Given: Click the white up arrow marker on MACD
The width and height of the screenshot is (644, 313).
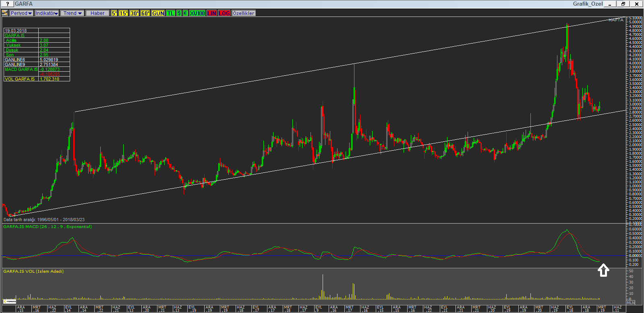Looking at the screenshot, I should 603,271.
